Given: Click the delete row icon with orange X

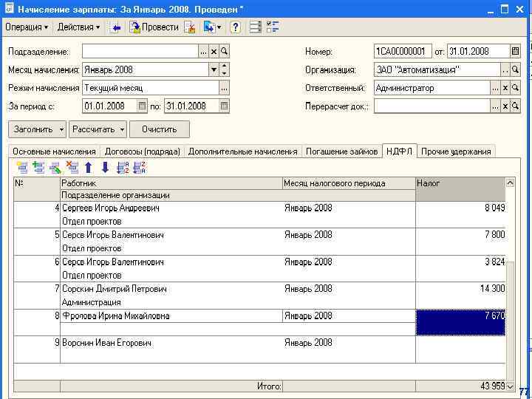Looking at the screenshot, I should (x=72, y=167).
